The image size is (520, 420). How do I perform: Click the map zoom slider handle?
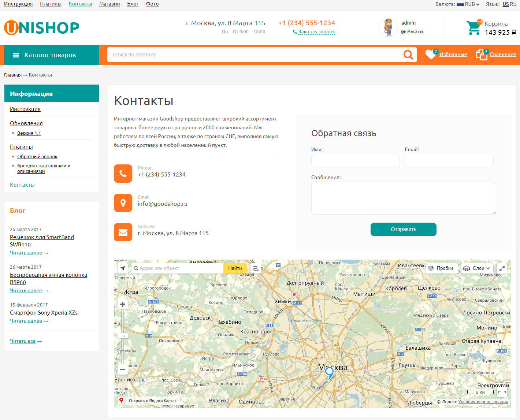coord(123,335)
